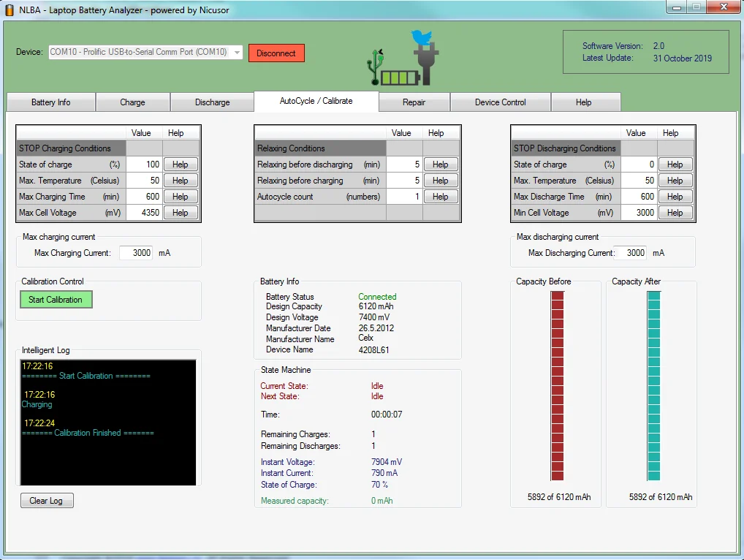
Task: Click Help for Max Charging Time
Action: pyautogui.click(x=181, y=197)
